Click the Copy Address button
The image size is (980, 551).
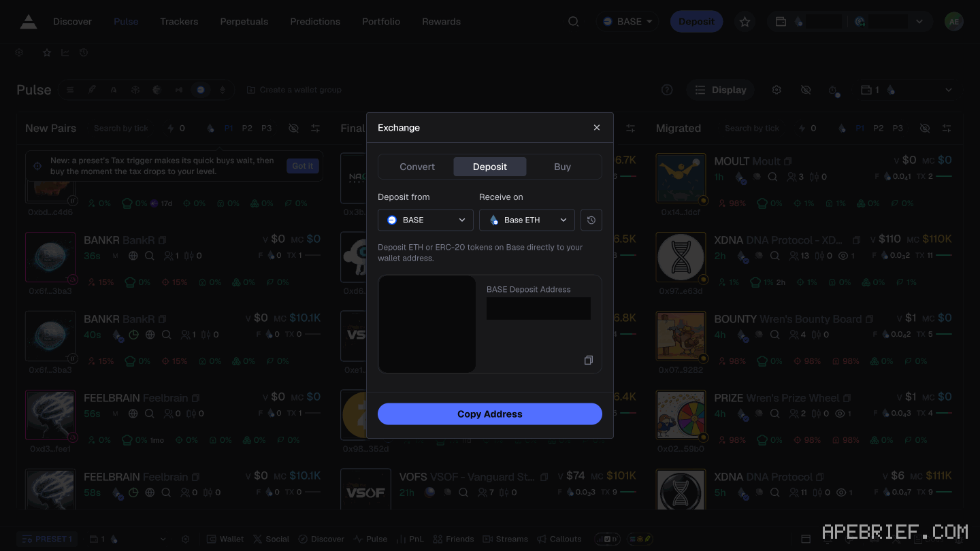[x=490, y=414]
